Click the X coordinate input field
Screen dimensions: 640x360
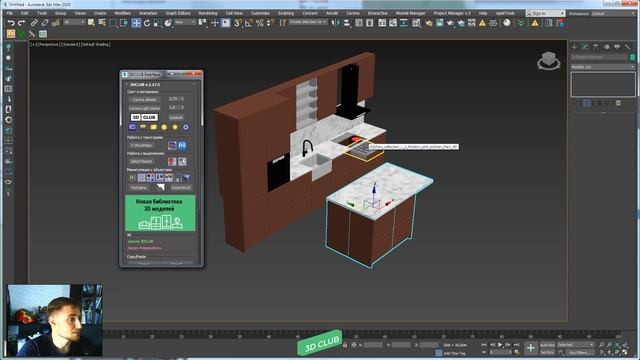[x=373, y=345]
